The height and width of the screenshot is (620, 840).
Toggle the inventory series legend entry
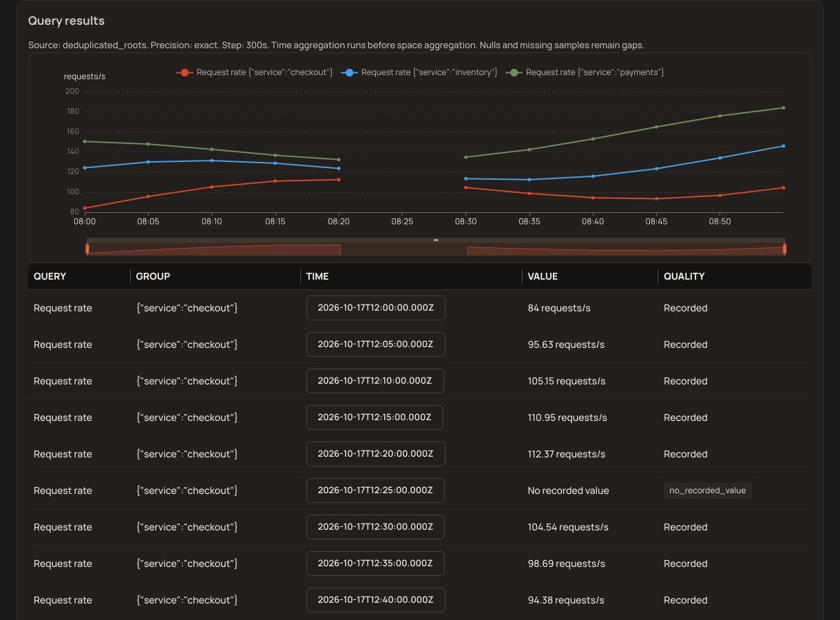419,72
